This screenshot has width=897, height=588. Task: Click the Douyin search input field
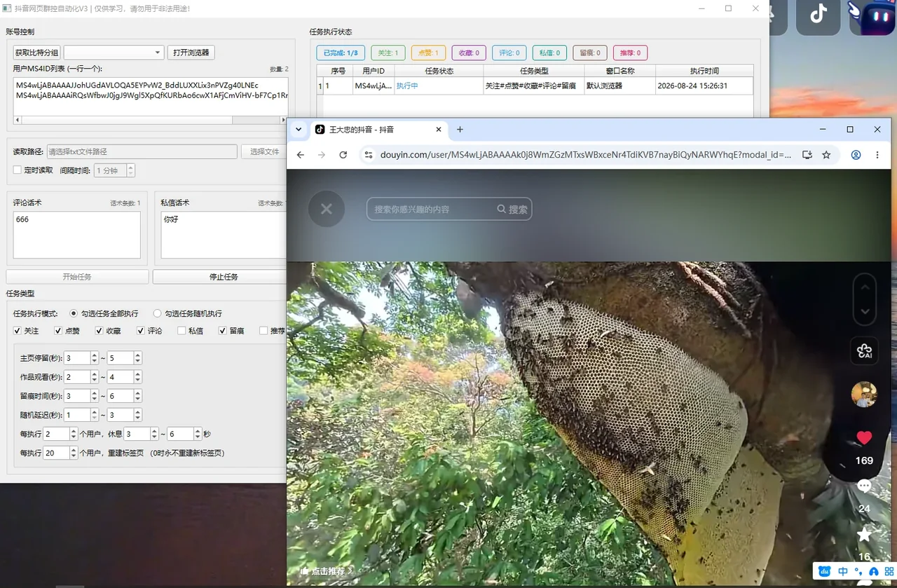[432, 209]
